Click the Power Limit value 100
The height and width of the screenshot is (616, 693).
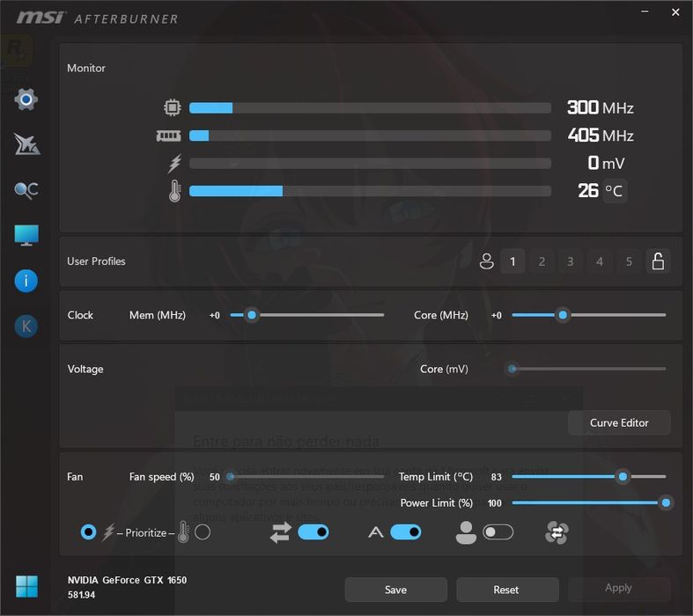[x=495, y=503]
